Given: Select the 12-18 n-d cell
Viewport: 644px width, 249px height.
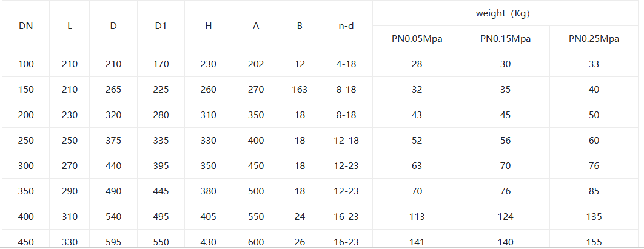Looking at the screenshot, I should (346, 141).
